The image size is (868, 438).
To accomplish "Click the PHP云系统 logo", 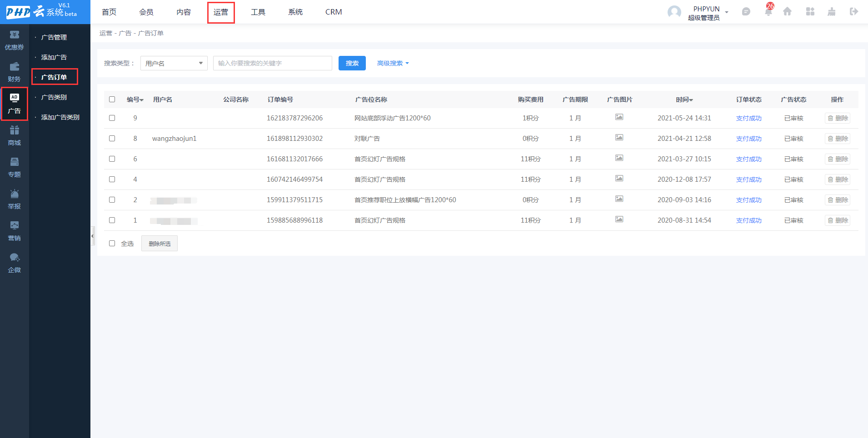I will [x=42, y=11].
